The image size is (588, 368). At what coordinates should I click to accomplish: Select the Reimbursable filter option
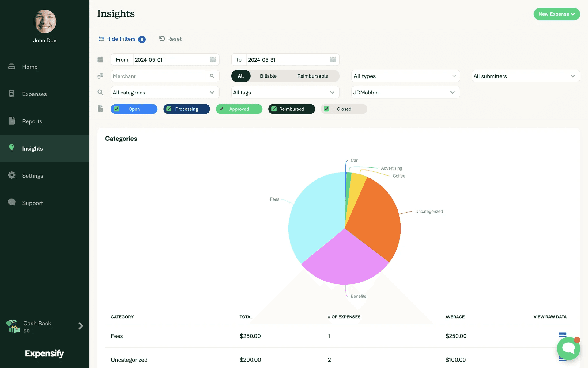pyautogui.click(x=312, y=76)
